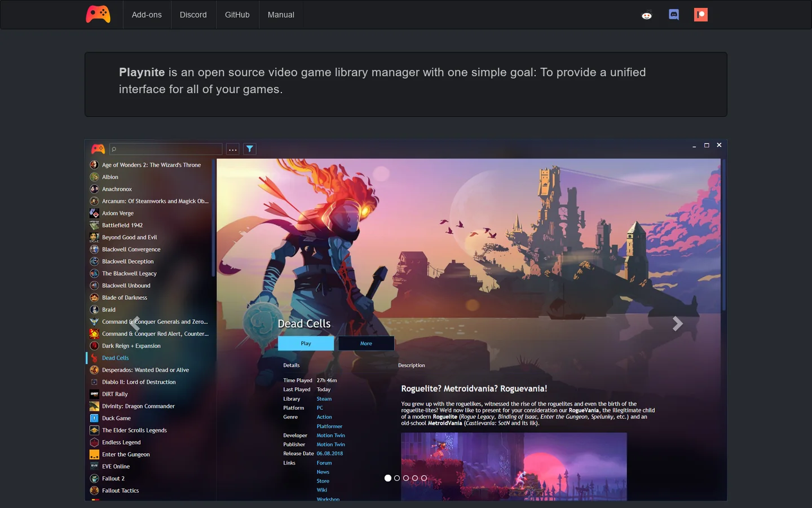
Task: Click the Duck Game icon
Action: 94,418
